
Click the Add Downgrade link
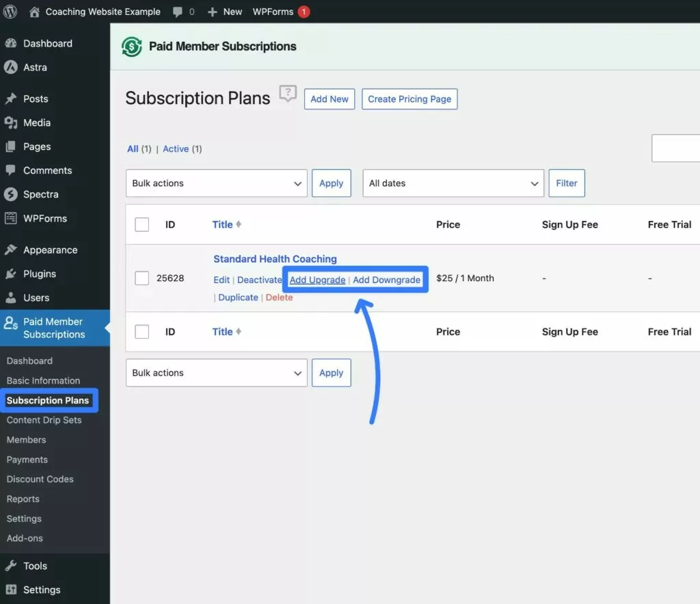click(387, 280)
